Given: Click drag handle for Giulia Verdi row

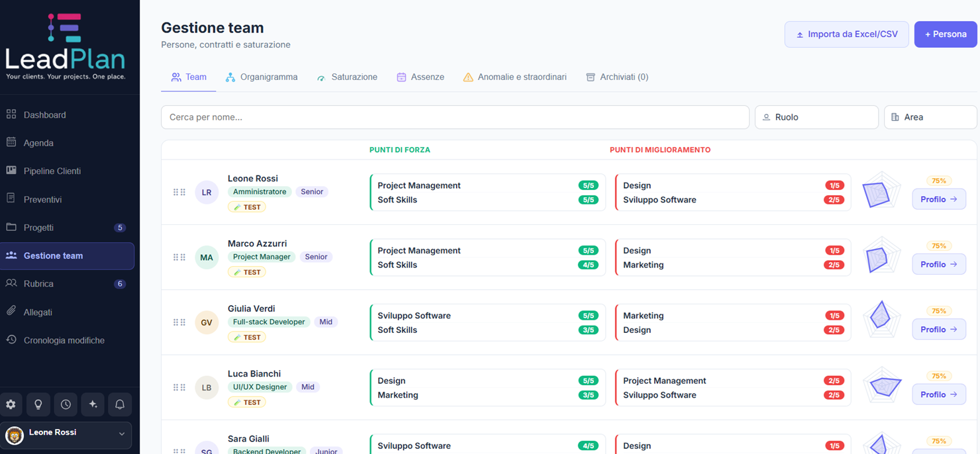Looking at the screenshot, I should tap(179, 322).
